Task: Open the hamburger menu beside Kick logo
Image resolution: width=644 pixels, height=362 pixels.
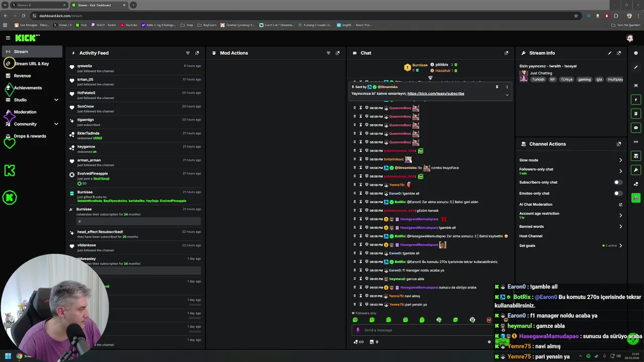Action: pyautogui.click(x=8, y=38)
